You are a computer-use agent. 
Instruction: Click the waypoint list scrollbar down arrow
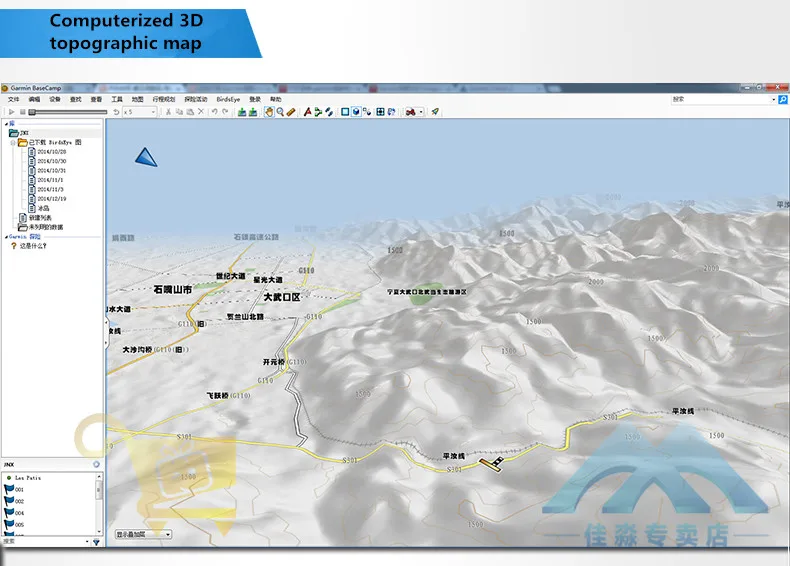(99, 532)
